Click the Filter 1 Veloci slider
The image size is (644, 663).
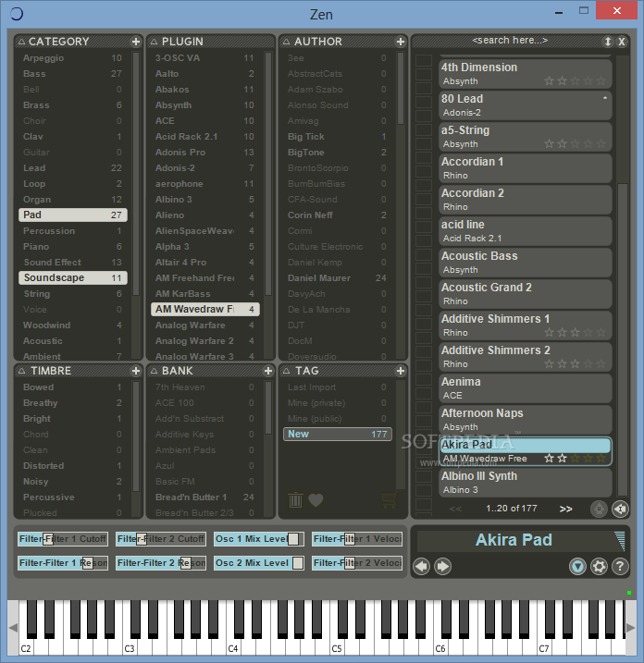(x=356, y=539)
